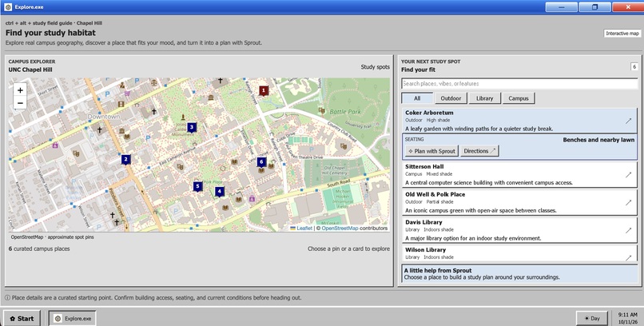Image resolution: width=644 pixels, height=326 pixels.
Task: Filter places by Outdoor
Action: click(451, 98)
